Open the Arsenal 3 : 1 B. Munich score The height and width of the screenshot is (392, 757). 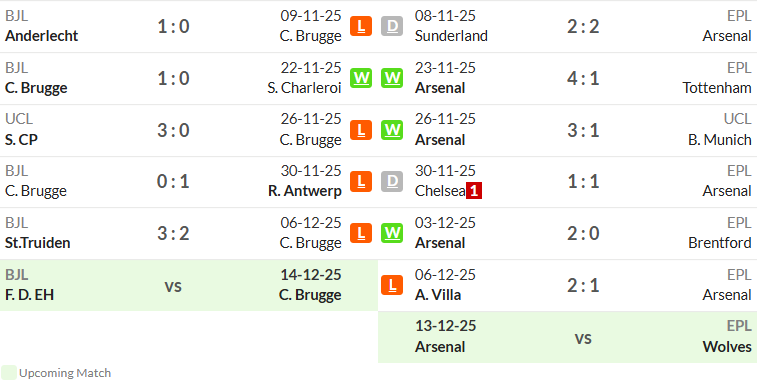(583, 130)
